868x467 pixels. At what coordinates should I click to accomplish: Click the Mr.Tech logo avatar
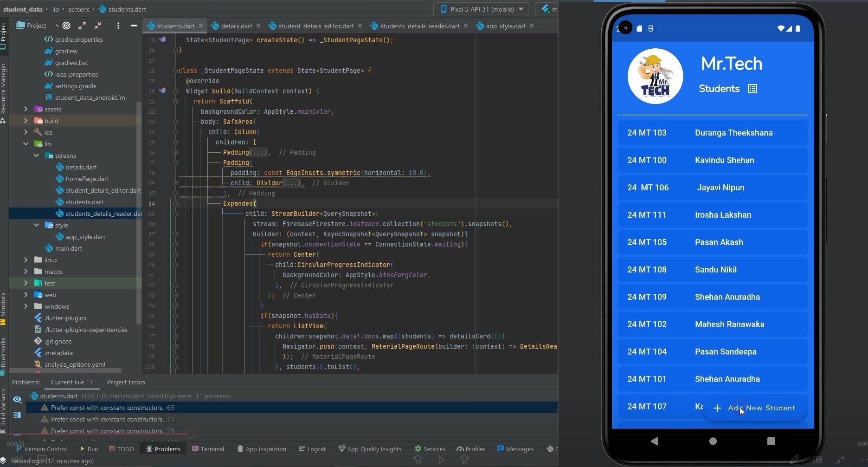click(655, 76)
